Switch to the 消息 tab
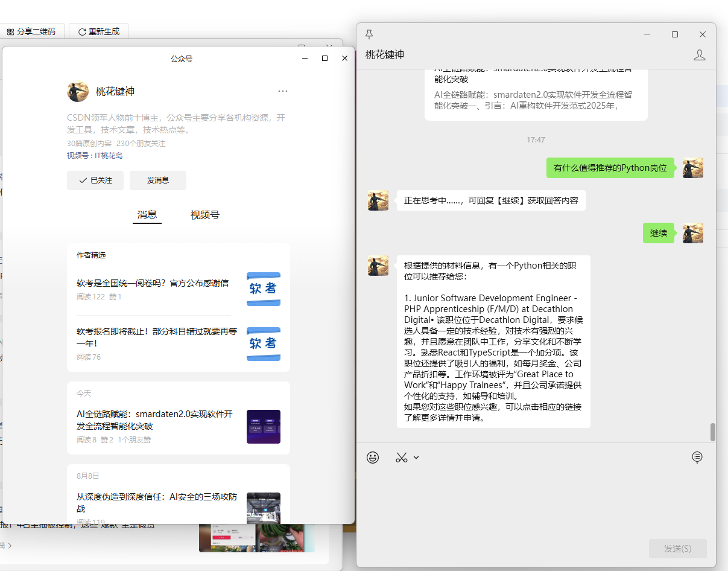 coord(147,215)
